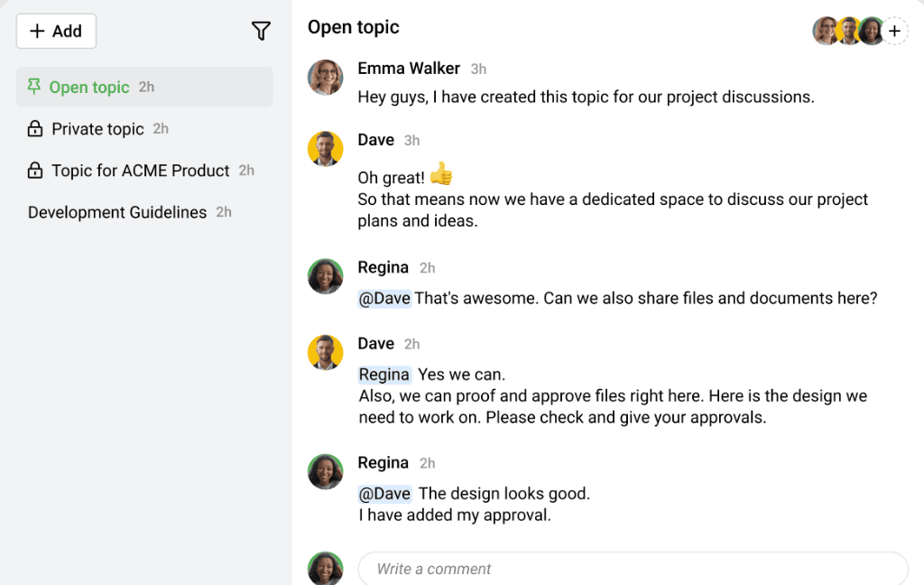This screenshot has width=924, height=585.
Task: Open Topic for ACME Product
Action: pyautogui.click(x=140, y=171)
